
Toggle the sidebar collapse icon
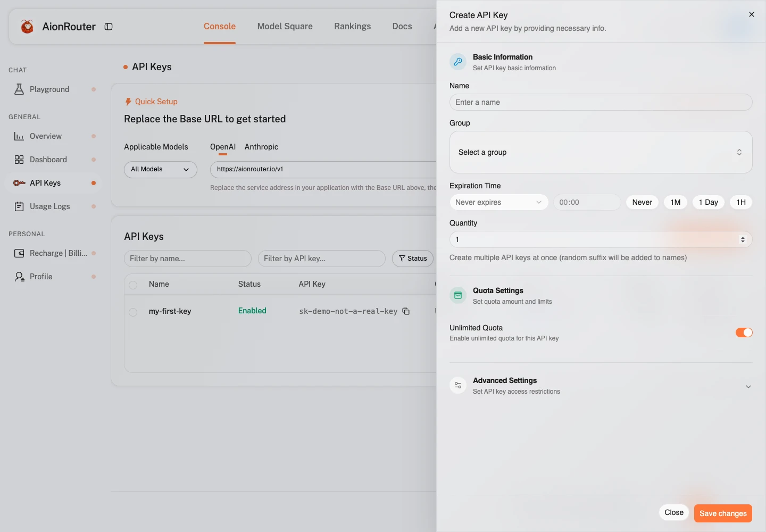coord(109,27)
